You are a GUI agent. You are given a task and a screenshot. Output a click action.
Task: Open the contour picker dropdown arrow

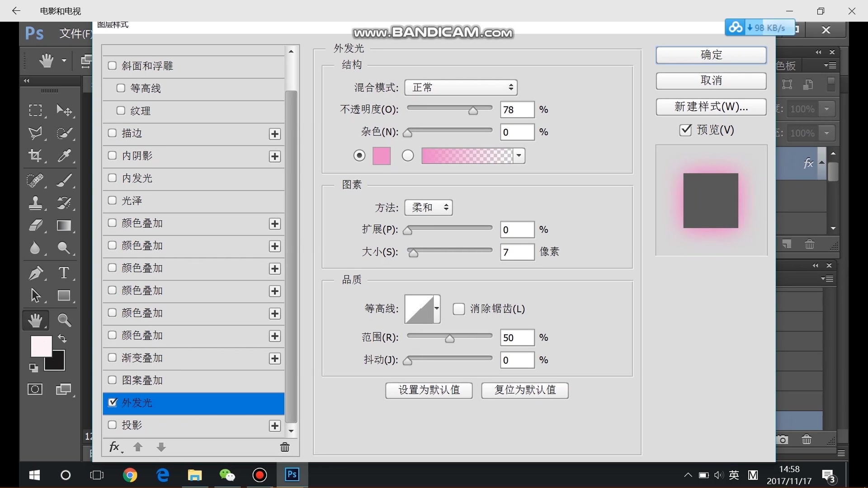pos(437,309)
